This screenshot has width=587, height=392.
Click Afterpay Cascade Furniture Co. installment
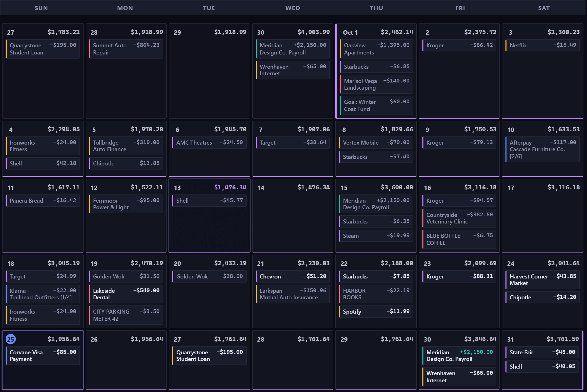pos(543,149)
